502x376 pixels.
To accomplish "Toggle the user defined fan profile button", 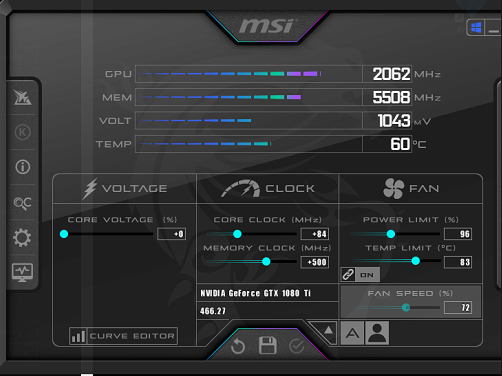I will click(377, 333).
